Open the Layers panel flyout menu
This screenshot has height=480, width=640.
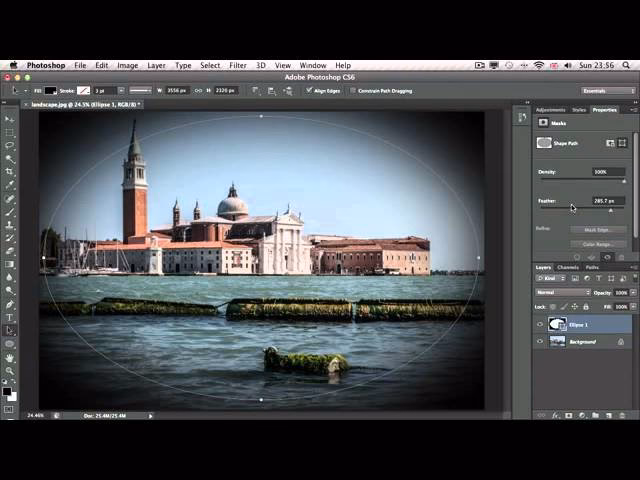coord(633,267)
